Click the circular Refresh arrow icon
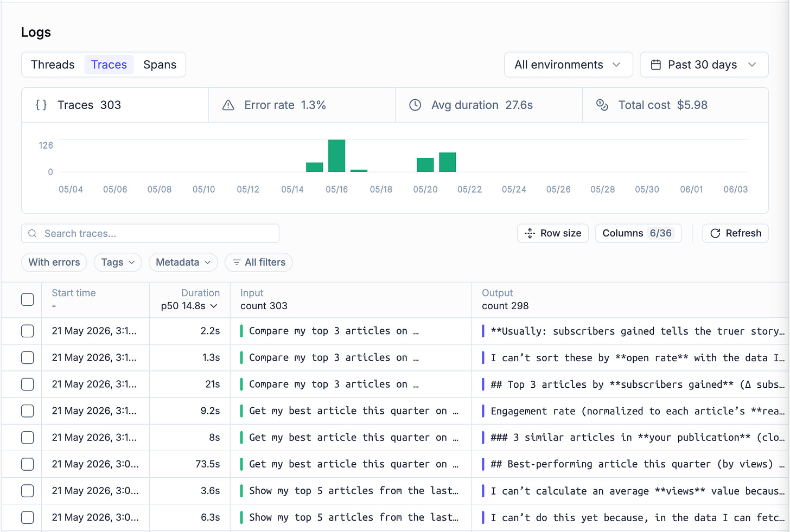This screenshot has width=790, height=532. [x=715, y=233]
